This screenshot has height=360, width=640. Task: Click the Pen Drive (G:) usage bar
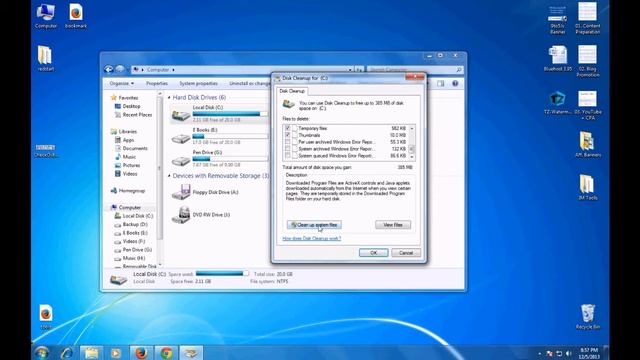coord(230,159)
